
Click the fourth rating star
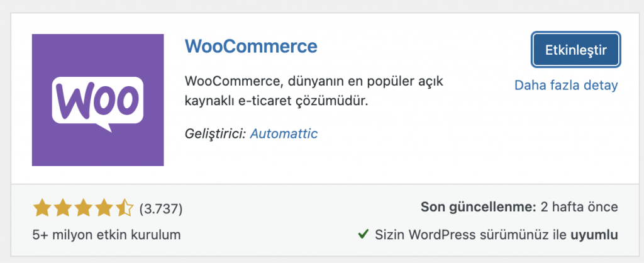tap(104, 207)
